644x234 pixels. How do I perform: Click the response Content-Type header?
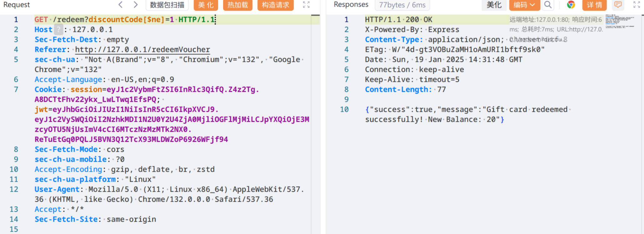point(435,40)
